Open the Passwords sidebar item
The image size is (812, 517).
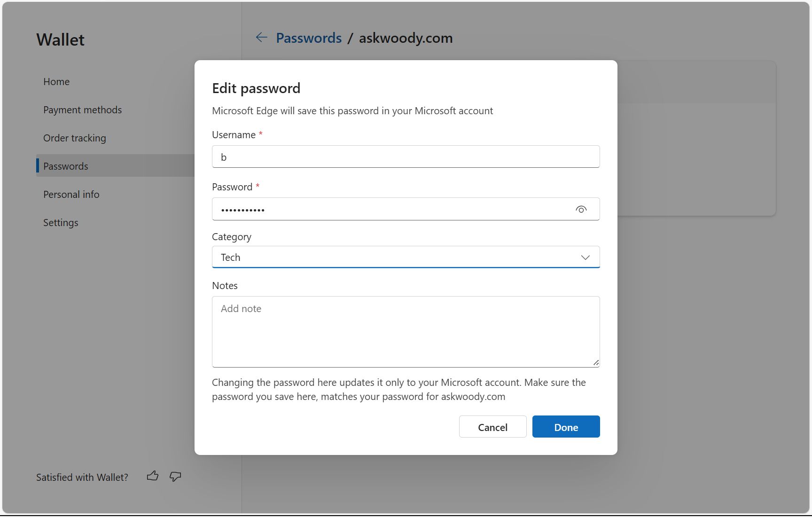point(66,166)
